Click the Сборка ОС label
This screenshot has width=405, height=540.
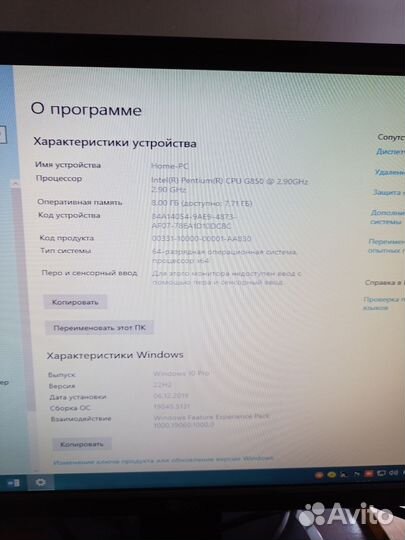tap(70, 408)
